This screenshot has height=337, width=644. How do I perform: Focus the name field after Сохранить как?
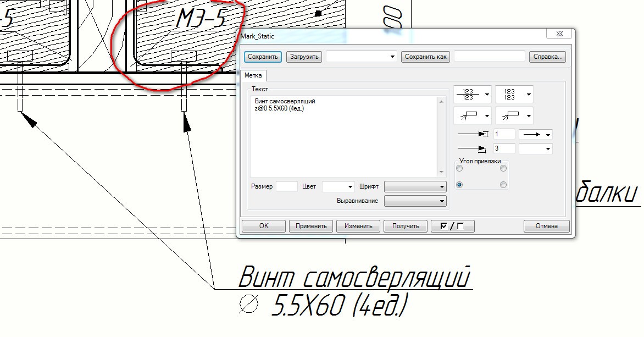pos(490,57)
